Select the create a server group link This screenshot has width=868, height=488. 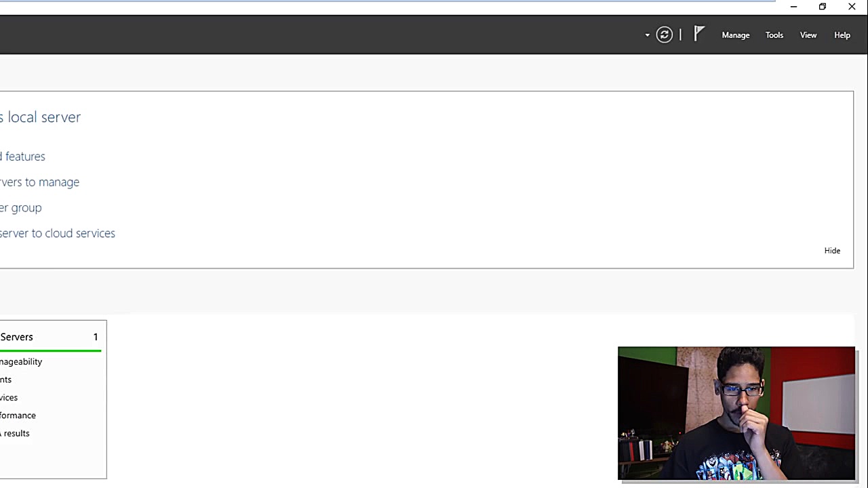pyautogui.click(x=20, y=208)
